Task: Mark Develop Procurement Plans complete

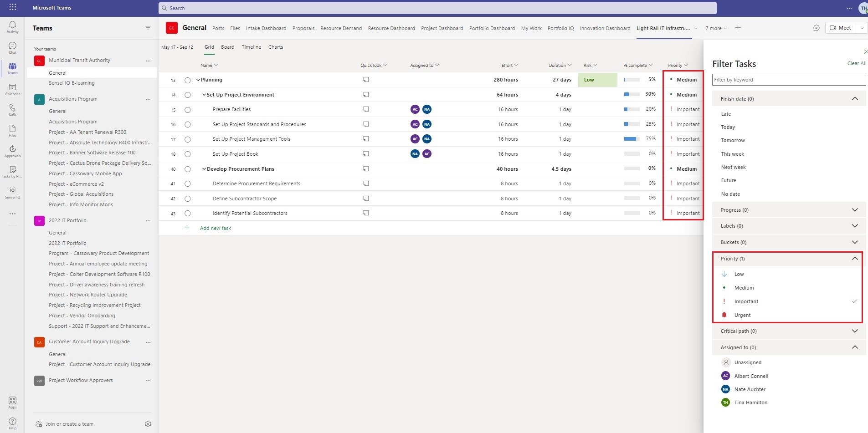Action: [187, 169]
